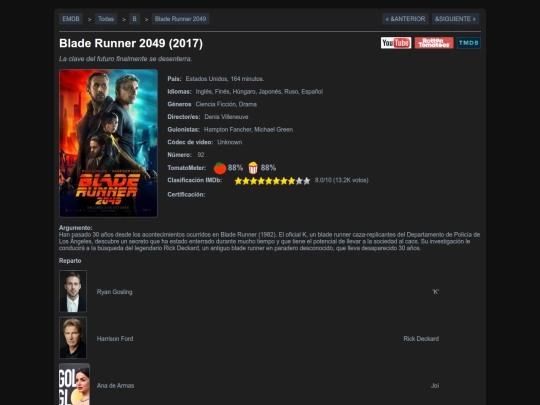Viewport: 540px width, 405px height.
Task: Click Ryan Gosling's photo thumbnail
Action: [73, 291]
